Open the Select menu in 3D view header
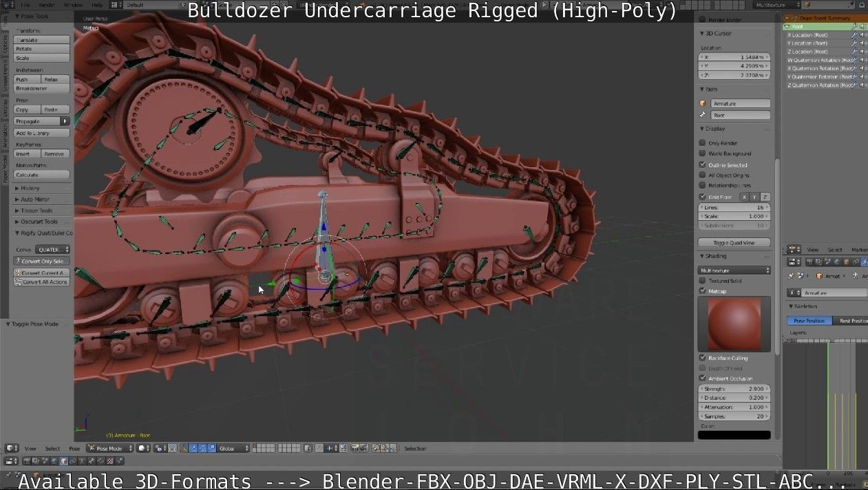 click(52, 448)
